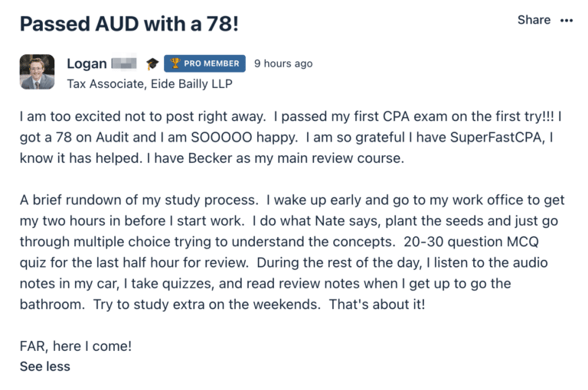Click the post title Passed AUD with a 78!

(x=129, y=24)
